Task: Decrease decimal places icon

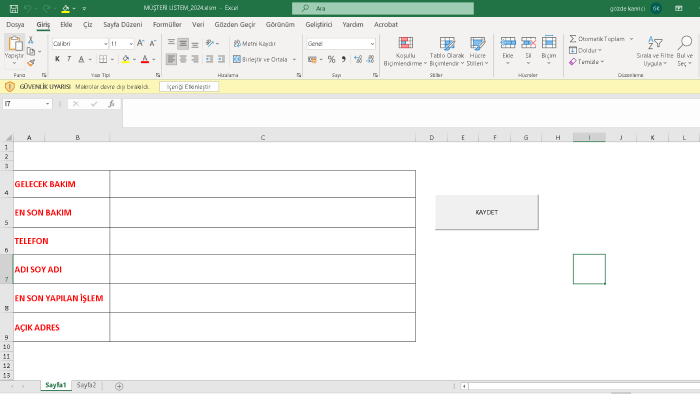Action: (x=371, y=59)
